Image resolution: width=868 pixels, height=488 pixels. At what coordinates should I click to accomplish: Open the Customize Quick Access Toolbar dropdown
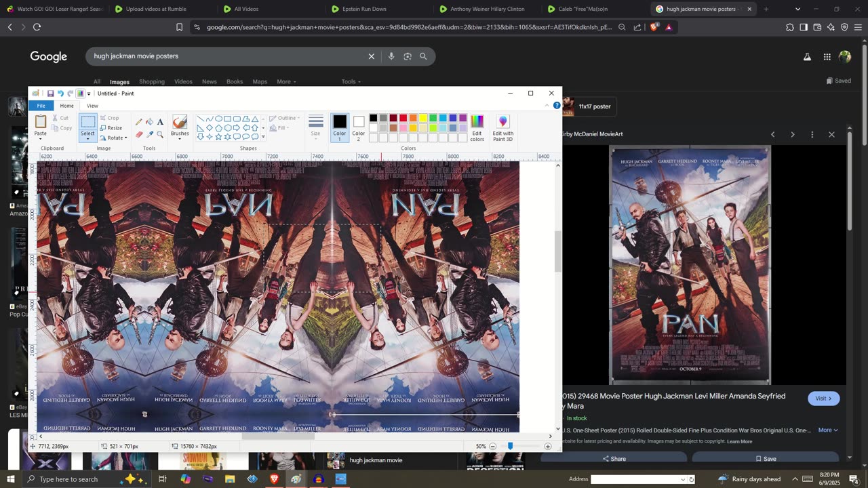[89, 94]
